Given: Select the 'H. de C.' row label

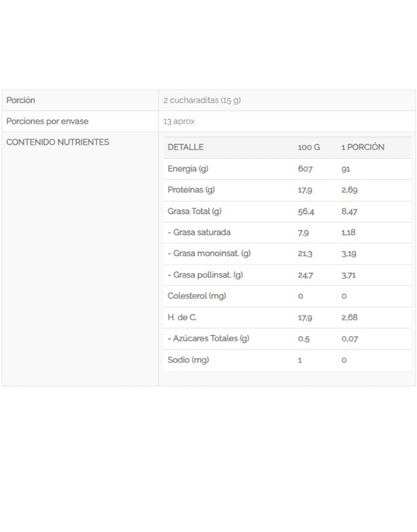Looking at the screenshot, I should 183,317.
